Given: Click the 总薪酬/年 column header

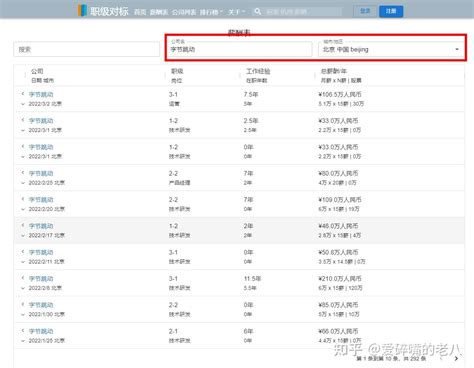Looking at the screenshot, I should (x=334, y=71).
